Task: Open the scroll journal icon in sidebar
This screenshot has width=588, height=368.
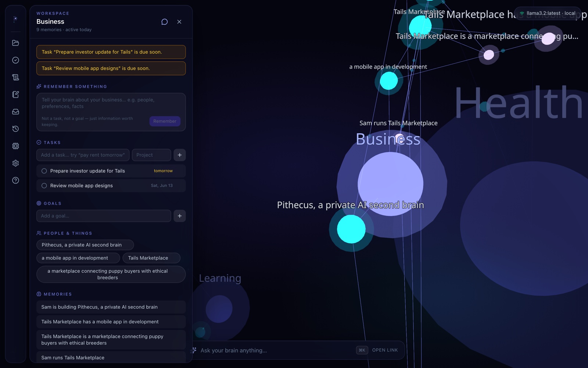Action: pos(15,77)
